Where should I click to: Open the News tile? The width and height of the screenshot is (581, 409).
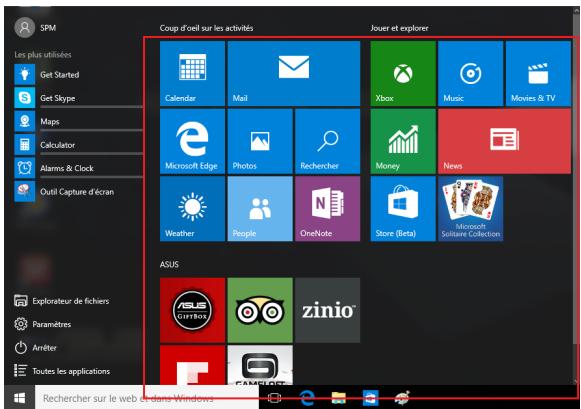pyautogui.click(x=505, y=141)
